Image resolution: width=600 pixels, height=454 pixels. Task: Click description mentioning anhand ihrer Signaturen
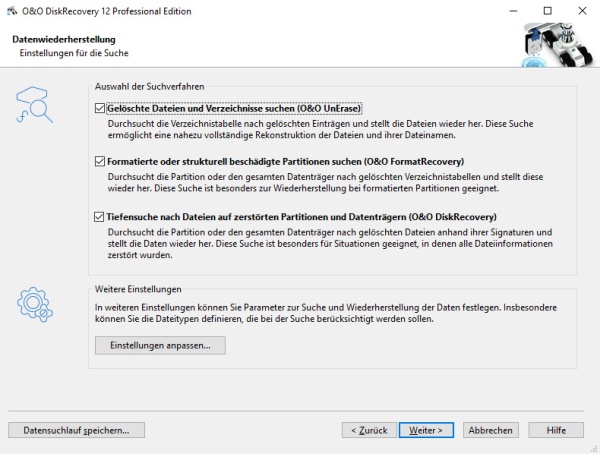330,243
